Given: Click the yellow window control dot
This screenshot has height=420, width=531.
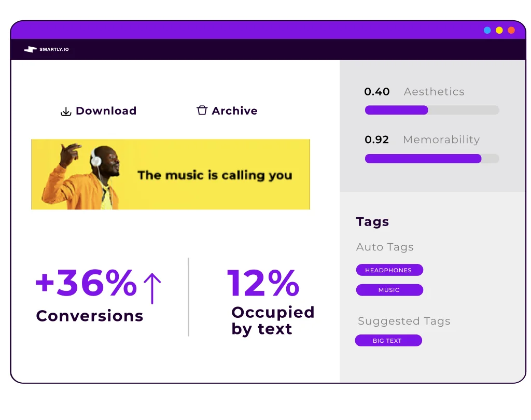Looking at the screenshot, I should pos(499,30).
